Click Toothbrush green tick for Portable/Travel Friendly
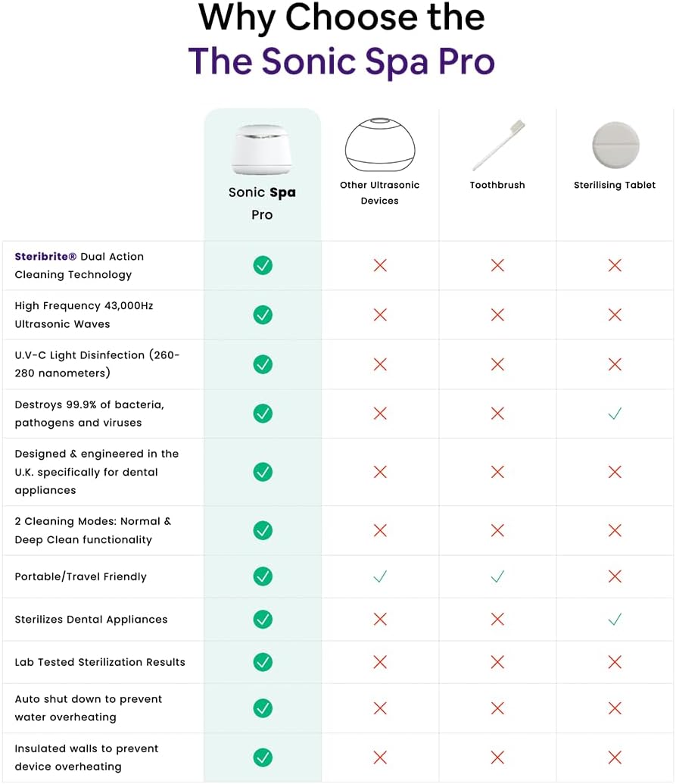The height and width of the screenshot is (784, 676). 497,576
